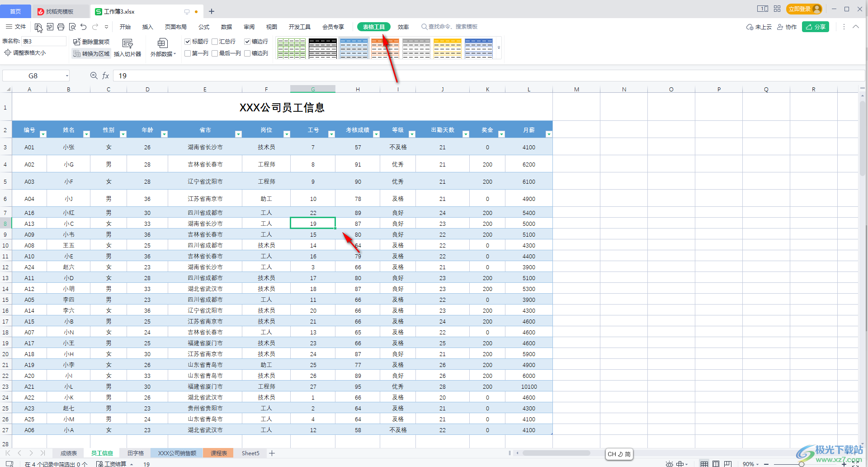The image size is (868, 467).
Task: Switch to the 课程表 sheet tab
Action: pos(219,453)
